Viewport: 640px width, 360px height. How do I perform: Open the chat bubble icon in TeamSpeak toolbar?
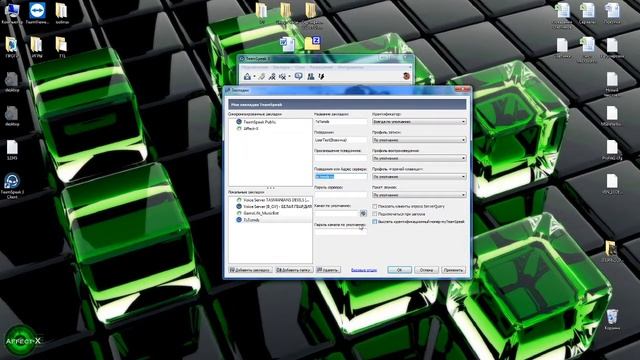(299, 76)
